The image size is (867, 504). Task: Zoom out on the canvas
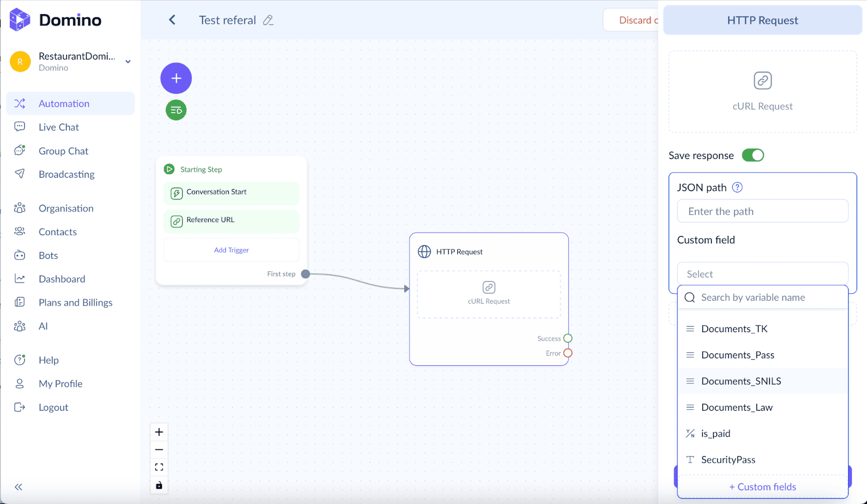click(159, 450)
